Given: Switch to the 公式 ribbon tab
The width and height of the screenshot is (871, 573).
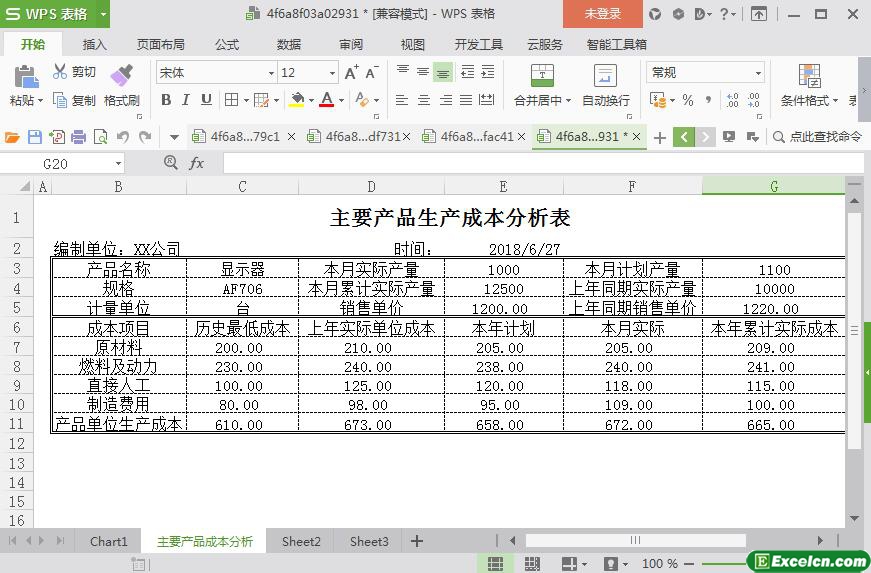Looking at the screenshot, I should [227, 44].
